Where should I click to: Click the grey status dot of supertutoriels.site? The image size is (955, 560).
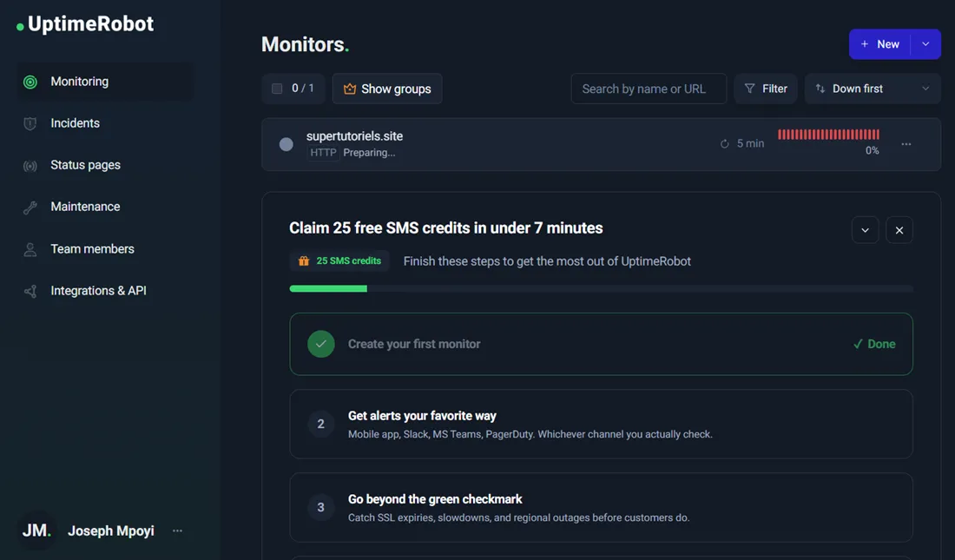tap(286, 144)
